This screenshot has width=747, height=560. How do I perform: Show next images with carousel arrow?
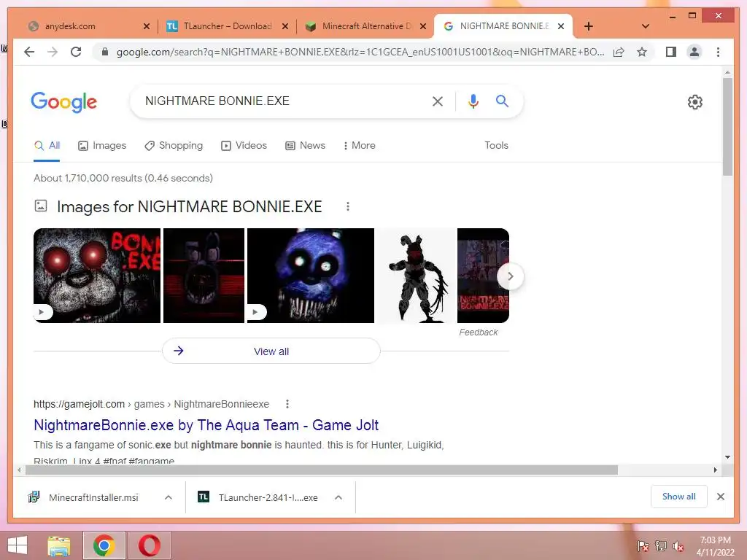pos(510,276)
